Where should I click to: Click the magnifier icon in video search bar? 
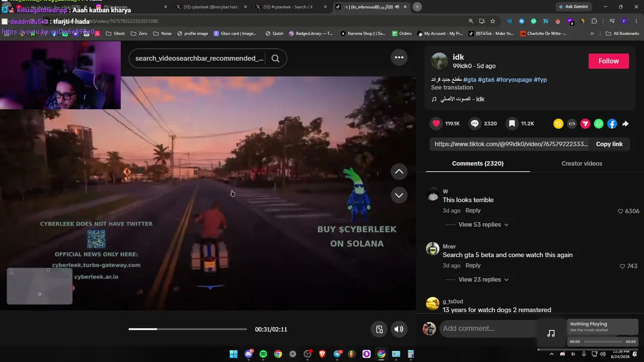(x=275, y=58)
